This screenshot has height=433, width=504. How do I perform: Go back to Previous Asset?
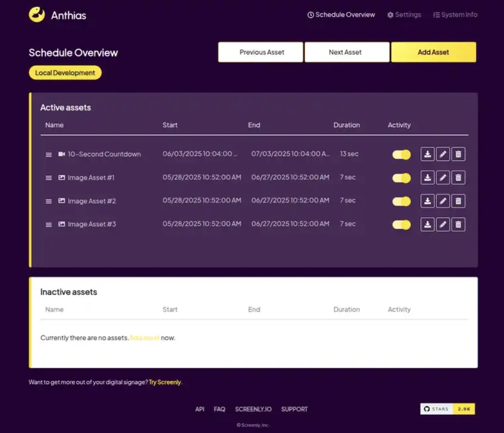click(261, 52)
